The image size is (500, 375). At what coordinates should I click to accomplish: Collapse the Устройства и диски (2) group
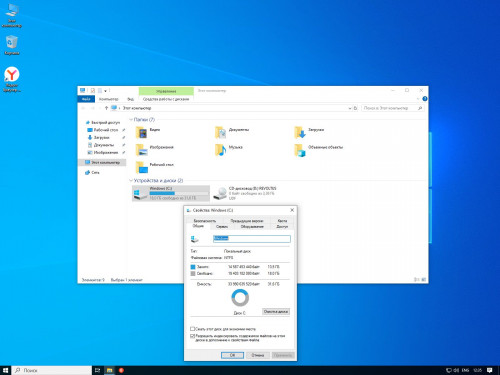tap(131, 180)
